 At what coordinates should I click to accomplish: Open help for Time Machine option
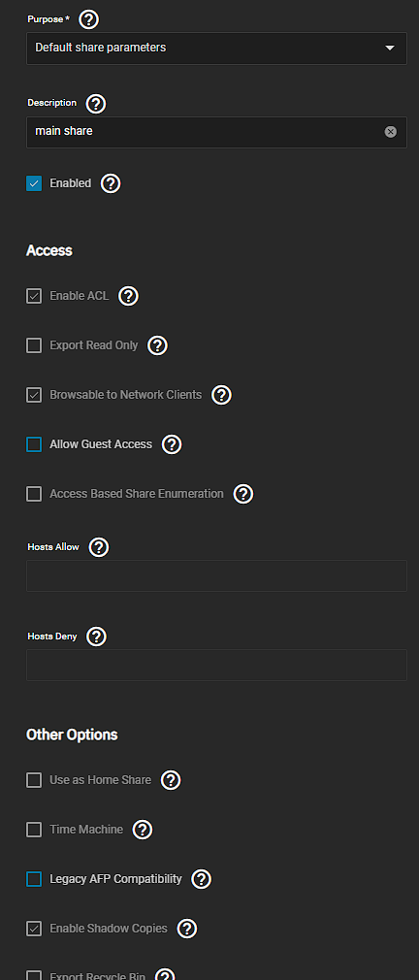point(143,830)
